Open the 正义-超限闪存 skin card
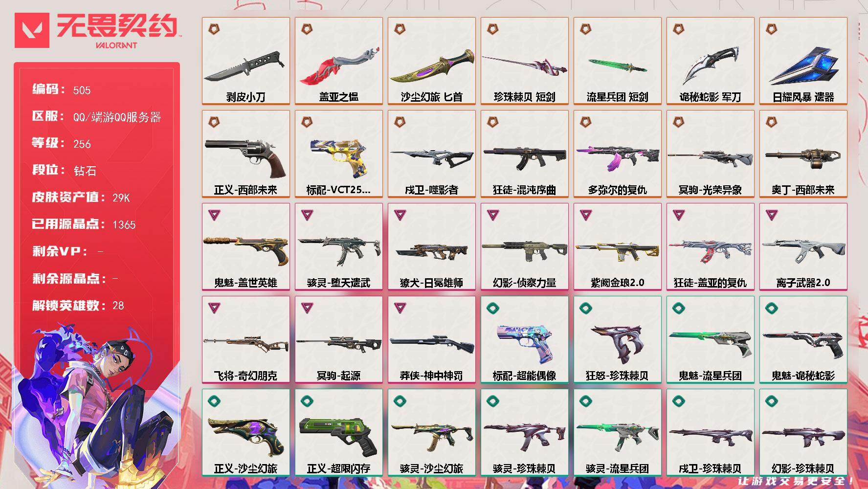The height and width of the screenshot is (489, 868). click(338, 432)
